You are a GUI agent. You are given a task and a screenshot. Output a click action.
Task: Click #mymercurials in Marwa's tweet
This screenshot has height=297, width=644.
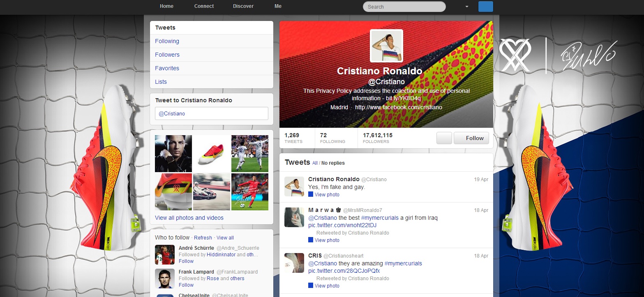(380, 218)
